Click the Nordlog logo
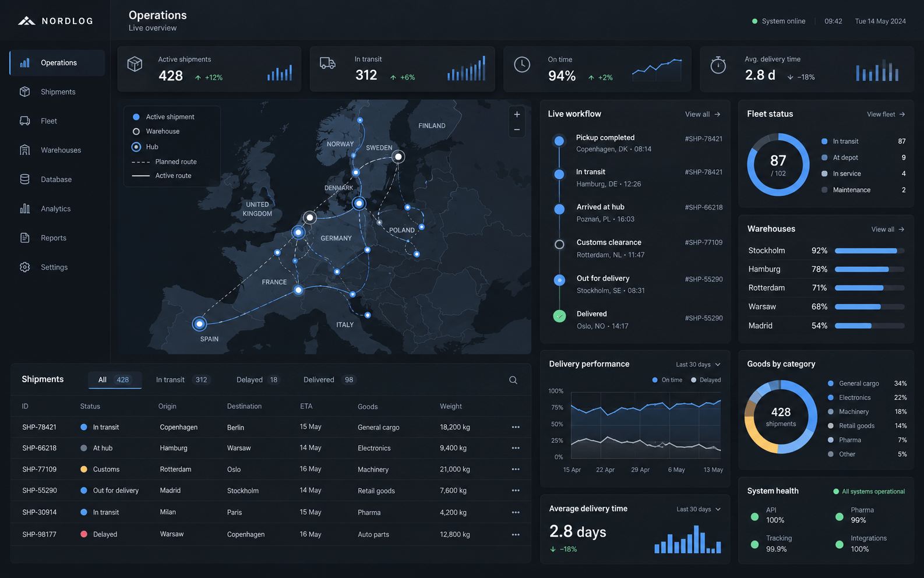Image resolution: width=924 pixels, height=578 pixels. coord(55,21)
